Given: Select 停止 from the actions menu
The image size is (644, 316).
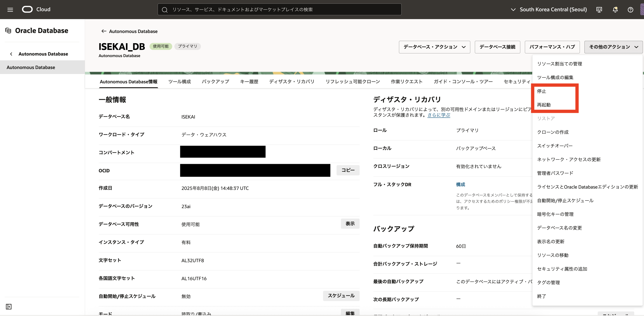Looking at the screenshot, I should pos(542,91).
